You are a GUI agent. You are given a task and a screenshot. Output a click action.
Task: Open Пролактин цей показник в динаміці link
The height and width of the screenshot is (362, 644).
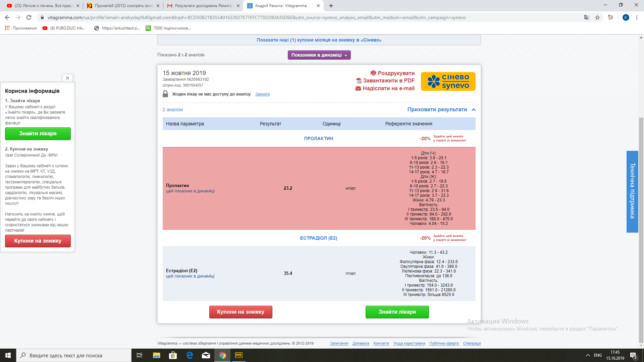click(x=190, y=191)
